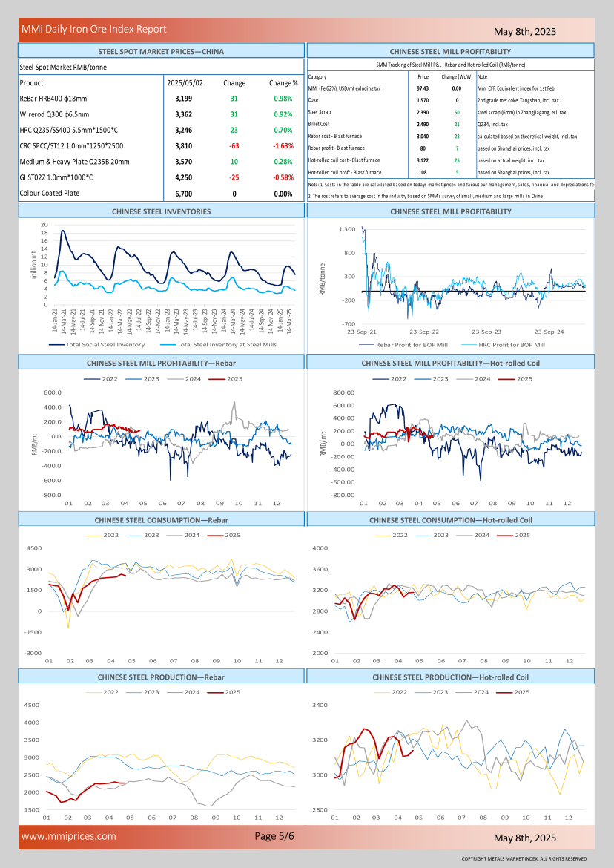Click 'STEEL SPOT MARKET PRICES—CHINA' section header
This screenshot has width=614, height=868.
pyautogui.click(x=161, y=51)
